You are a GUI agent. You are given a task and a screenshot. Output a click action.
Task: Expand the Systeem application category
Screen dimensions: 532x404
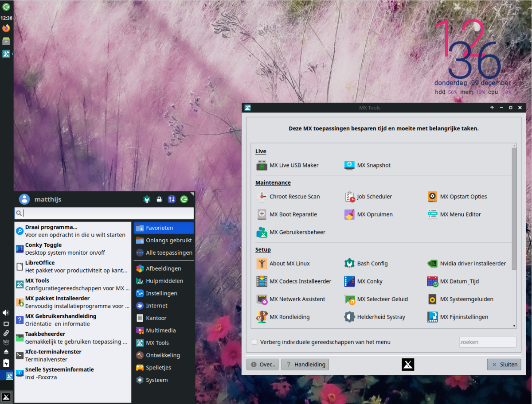[x=156, y=380]
